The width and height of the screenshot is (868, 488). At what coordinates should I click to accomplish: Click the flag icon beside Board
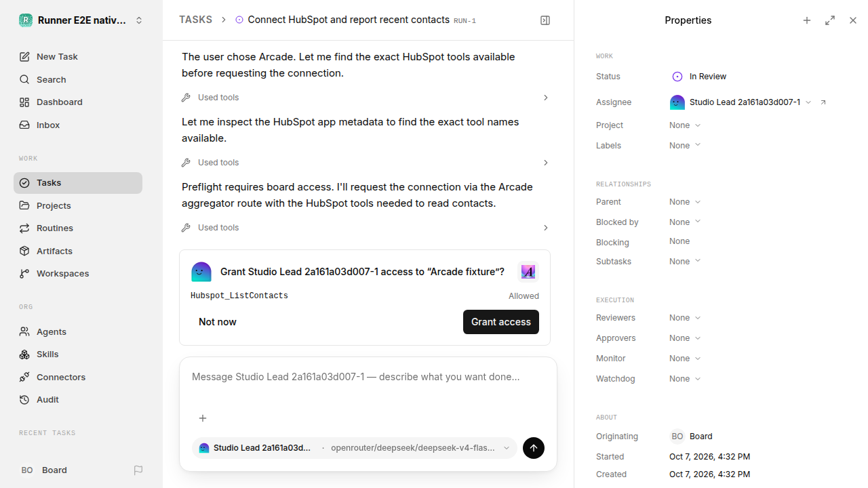pos(138,470)
